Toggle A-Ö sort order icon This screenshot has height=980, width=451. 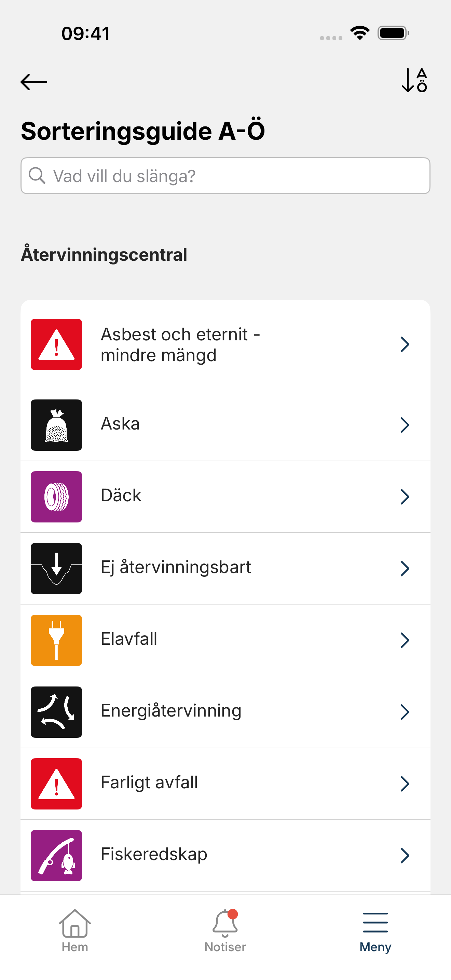pos(414,80)
